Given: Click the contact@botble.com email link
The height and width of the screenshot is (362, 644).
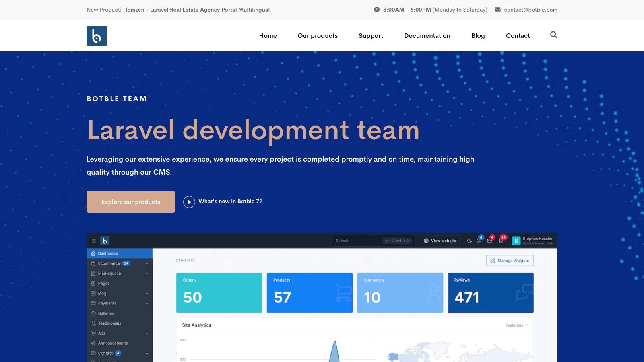Looking at the screenshot, I should 530,10.
